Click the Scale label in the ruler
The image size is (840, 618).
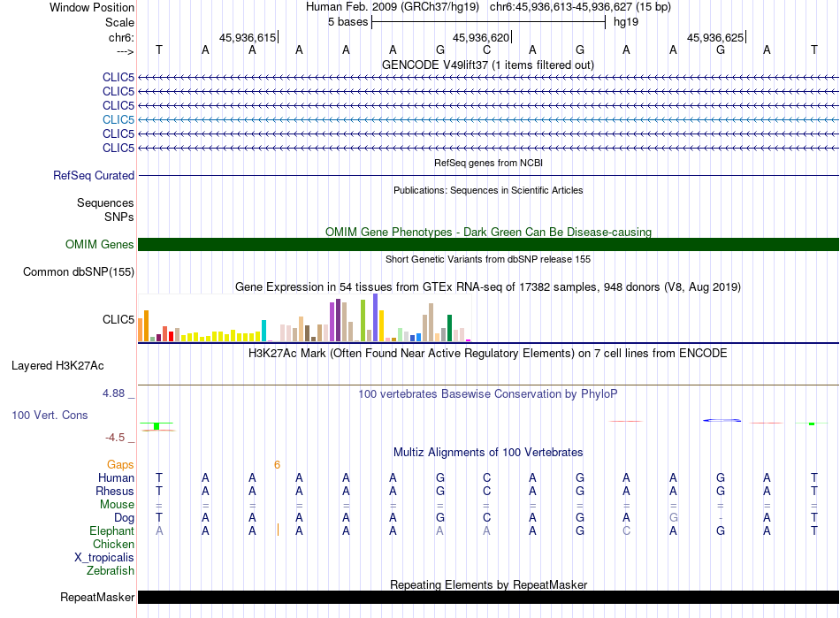[119, 22]
